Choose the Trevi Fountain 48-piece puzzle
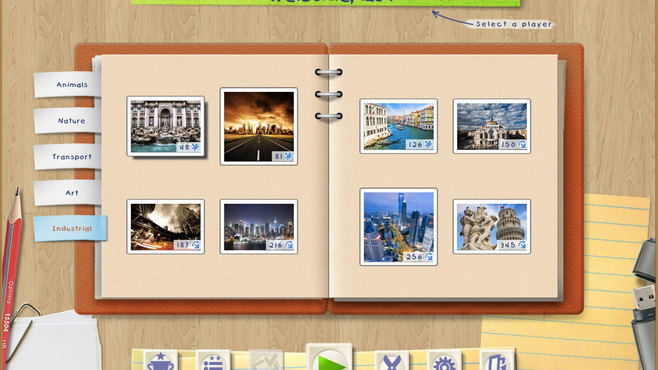 pos(166,126)
